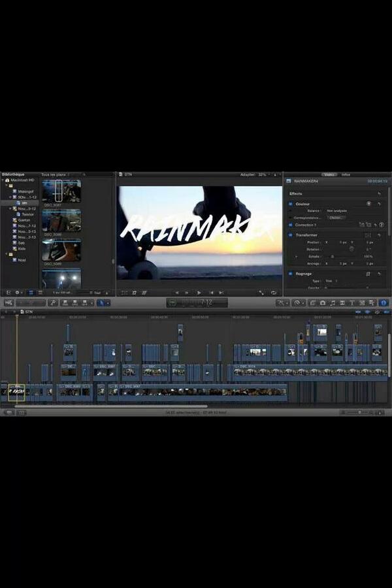Open the browser gear action menu
This screenshot has height=588, width=392.
tap(18, 293)
